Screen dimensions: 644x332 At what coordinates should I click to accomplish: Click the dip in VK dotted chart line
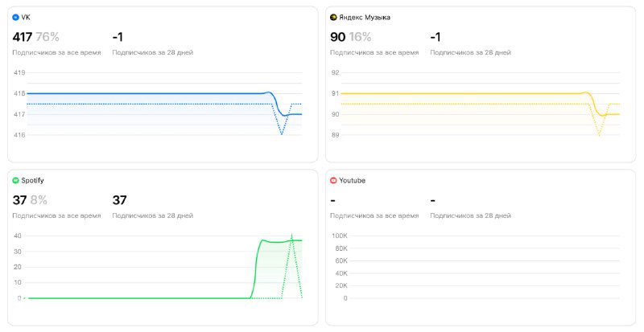(x=282, y=133)
